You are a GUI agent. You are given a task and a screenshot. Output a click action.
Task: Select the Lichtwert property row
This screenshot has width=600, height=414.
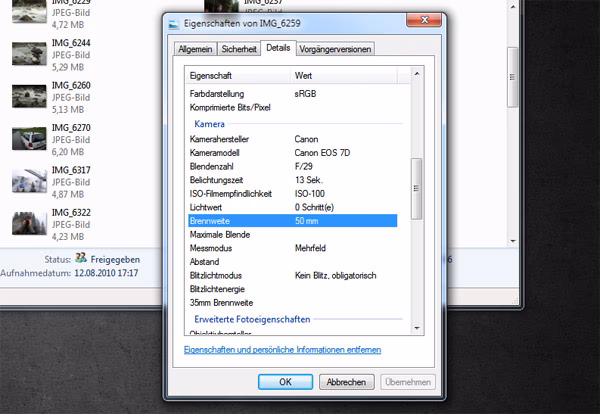(x=293, y=207)
